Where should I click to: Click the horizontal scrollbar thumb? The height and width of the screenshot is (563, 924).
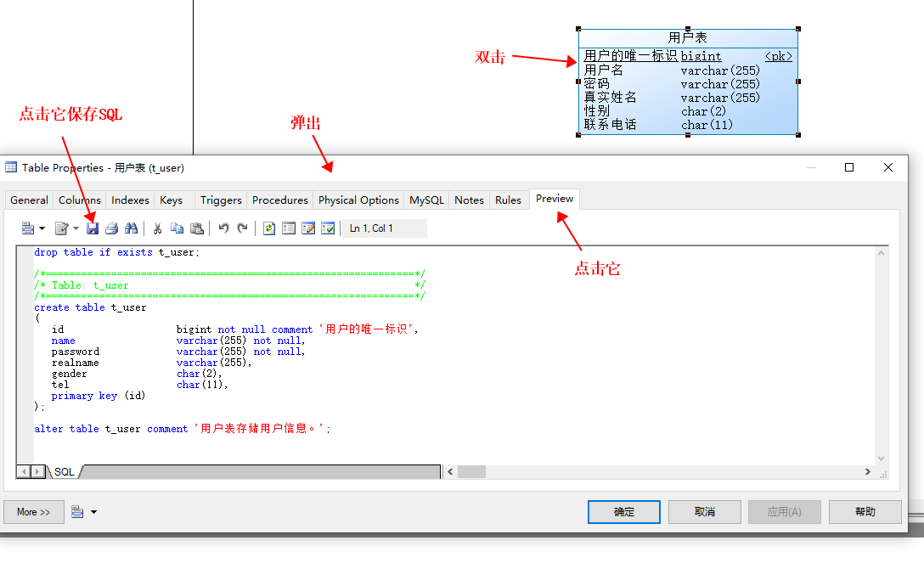coord(471,471)
